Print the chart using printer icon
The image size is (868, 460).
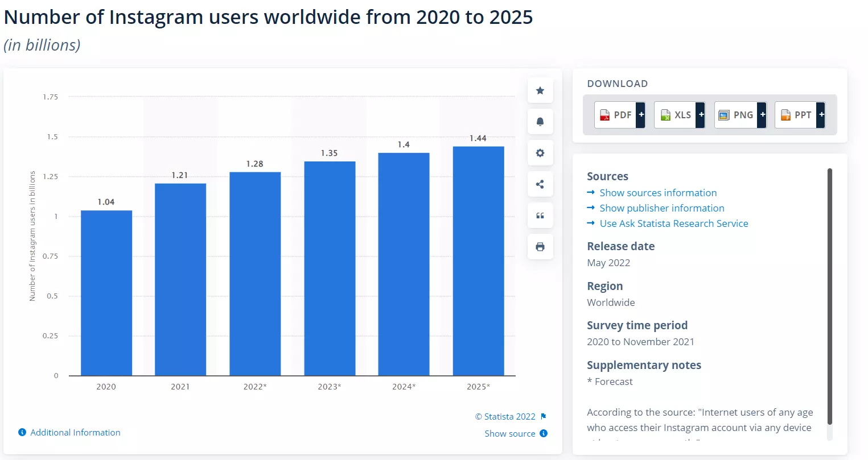(540, 247)
